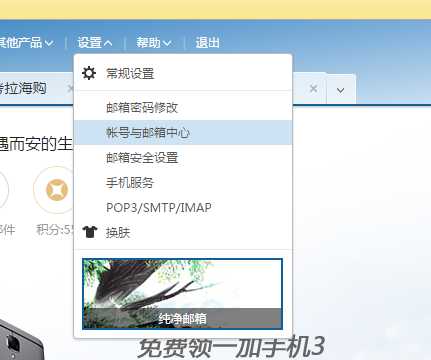Click 退出 to log out

207,43
